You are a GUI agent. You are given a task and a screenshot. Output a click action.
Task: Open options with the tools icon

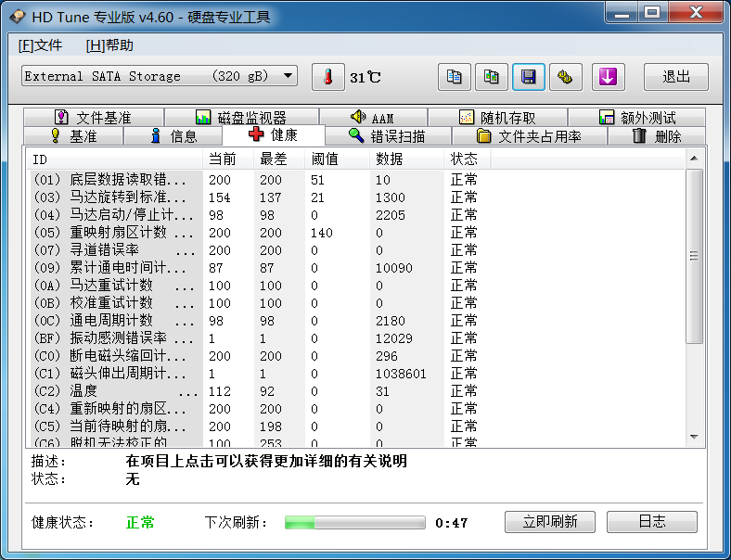click(565, 77)
